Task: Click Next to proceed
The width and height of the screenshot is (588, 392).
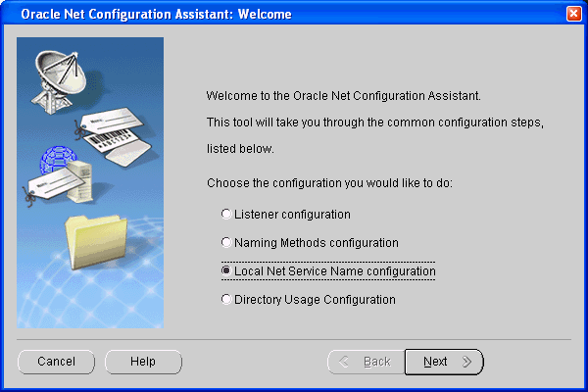Action: click(x=443, y=362)
